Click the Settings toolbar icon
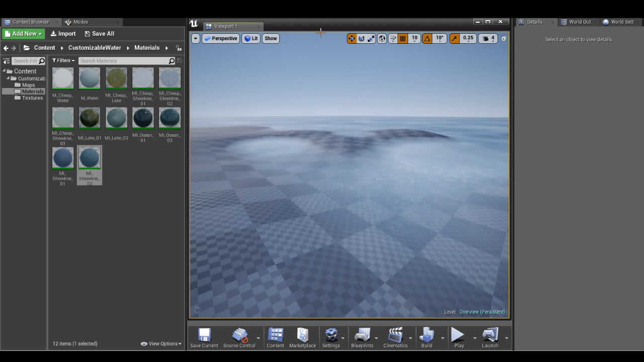644x362 pixels. (332, 337)
